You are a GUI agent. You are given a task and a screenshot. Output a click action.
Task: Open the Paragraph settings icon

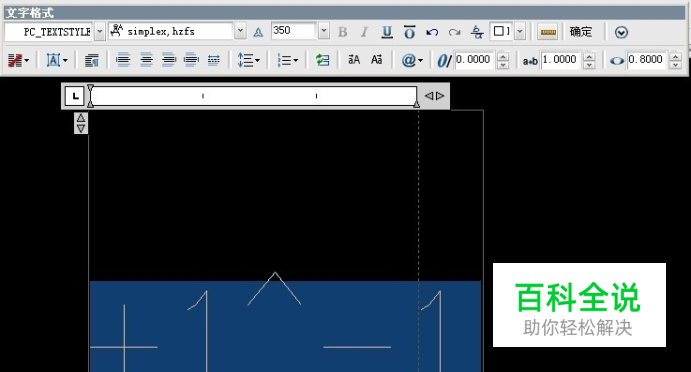[x=92, y=60]
